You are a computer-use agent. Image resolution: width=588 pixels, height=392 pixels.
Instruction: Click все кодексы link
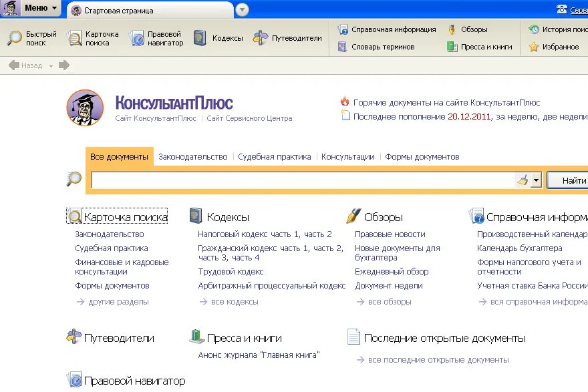[x=235, y=302]
